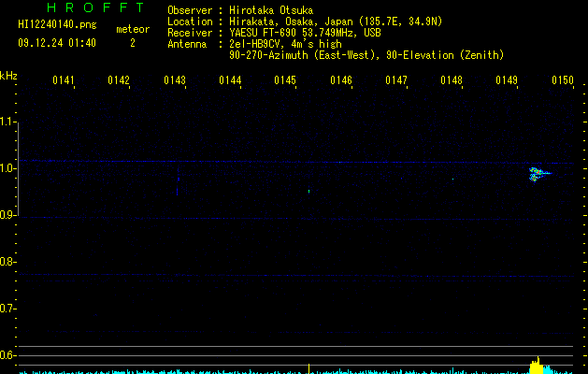Click the kHz axis unit label

8,76
